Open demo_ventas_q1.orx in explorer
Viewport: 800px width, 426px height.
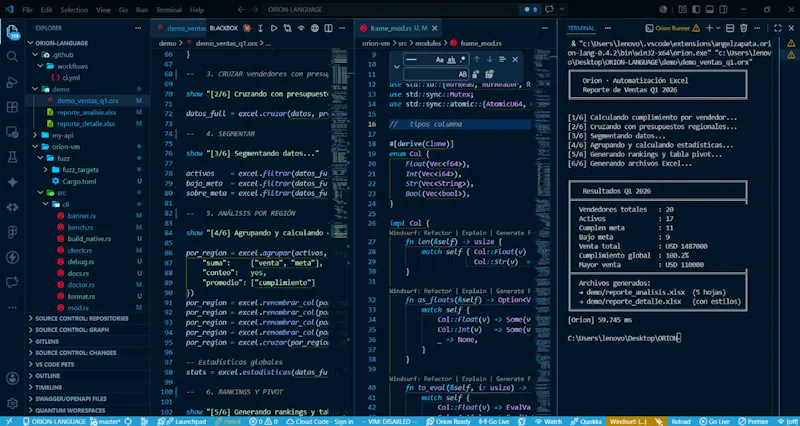pyautogui.click(x=88, y=101)
